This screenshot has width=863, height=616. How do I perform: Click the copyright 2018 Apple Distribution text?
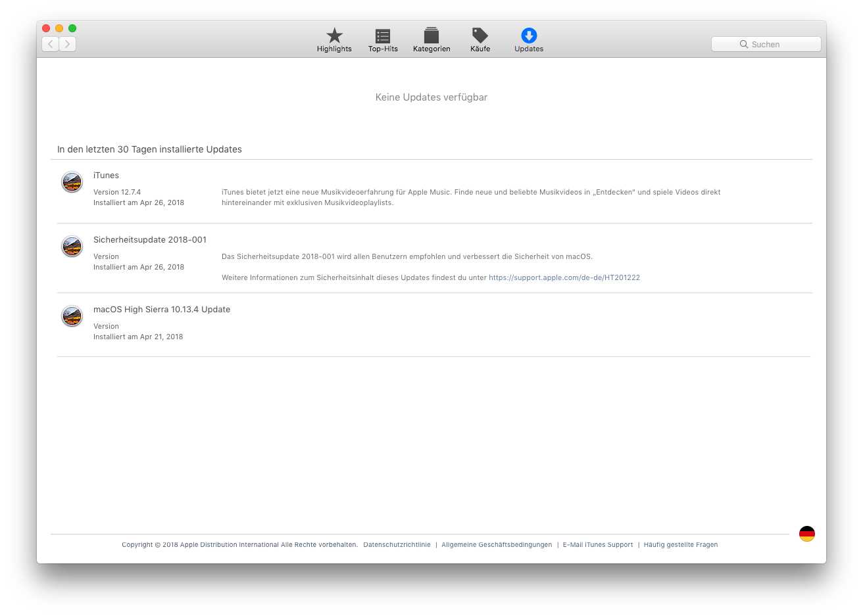pos(239,545)
